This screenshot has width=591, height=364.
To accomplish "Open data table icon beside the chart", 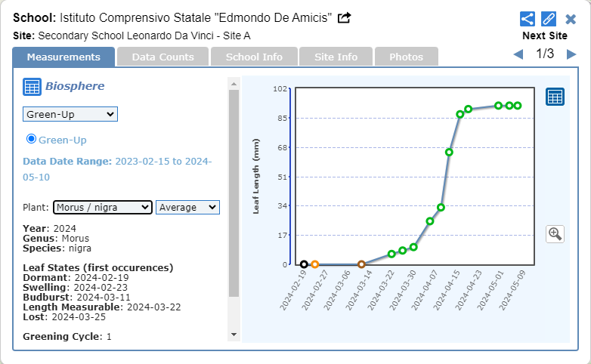I will click(x=555, y=97).
